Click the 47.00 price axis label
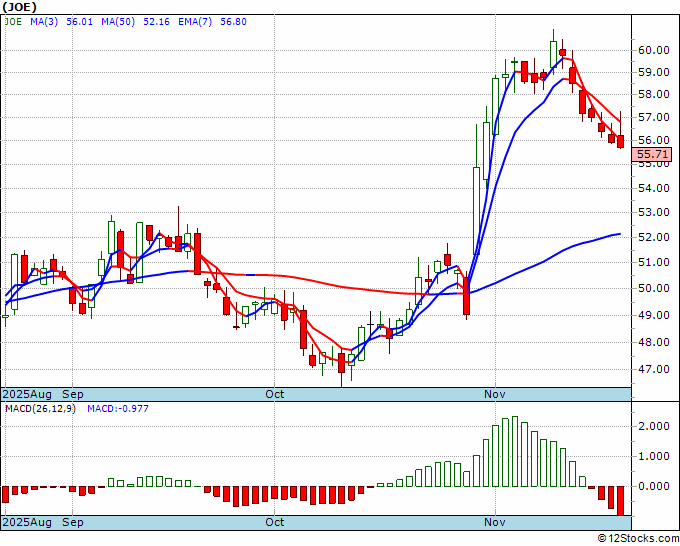Screen dimensions: 680x546 [654, 369]
